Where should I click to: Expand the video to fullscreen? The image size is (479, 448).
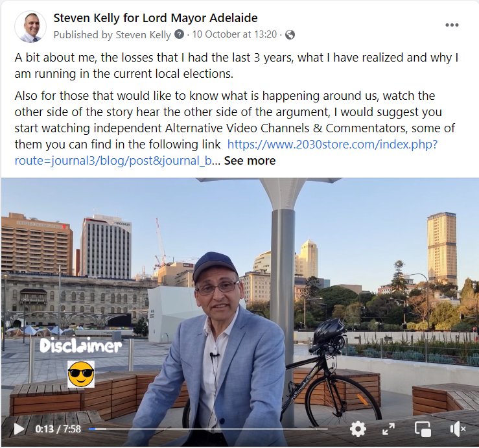pyautogui.click(x=388, y=429)
